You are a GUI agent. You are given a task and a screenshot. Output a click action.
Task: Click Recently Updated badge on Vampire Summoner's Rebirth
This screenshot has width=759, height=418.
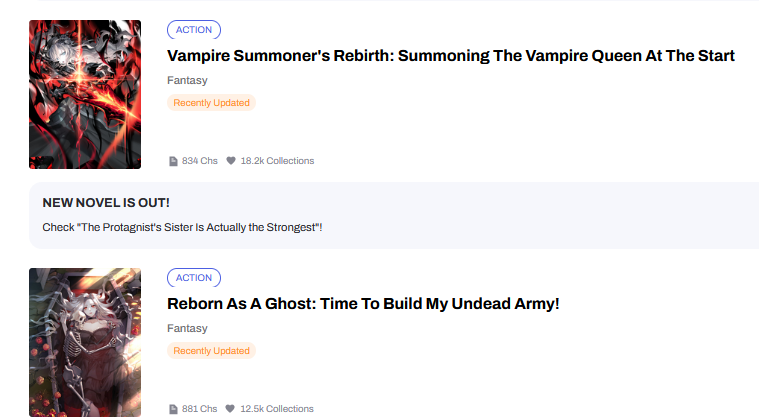[211, 103]
